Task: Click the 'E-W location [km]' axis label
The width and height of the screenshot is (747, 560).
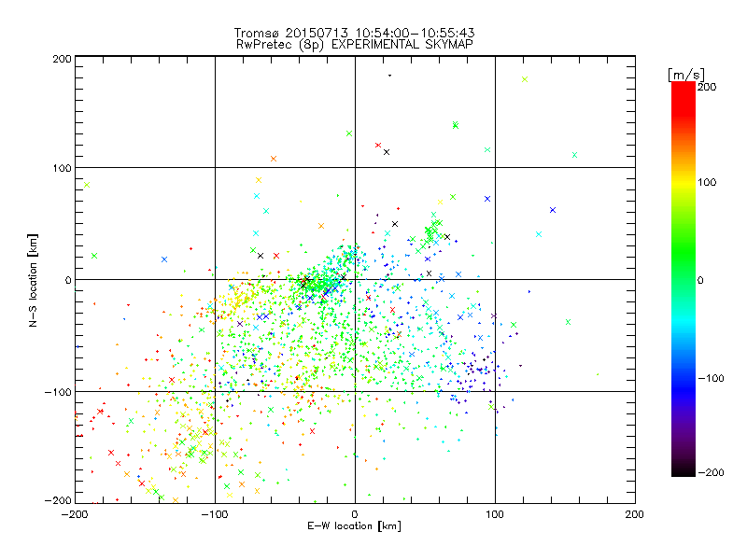Action: coord(354,526)
